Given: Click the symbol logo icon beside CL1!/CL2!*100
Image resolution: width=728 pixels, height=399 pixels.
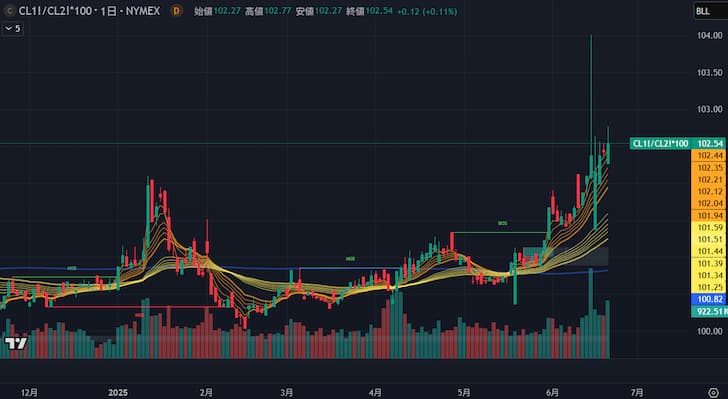Looking at the screenshot, I should 9,11.
